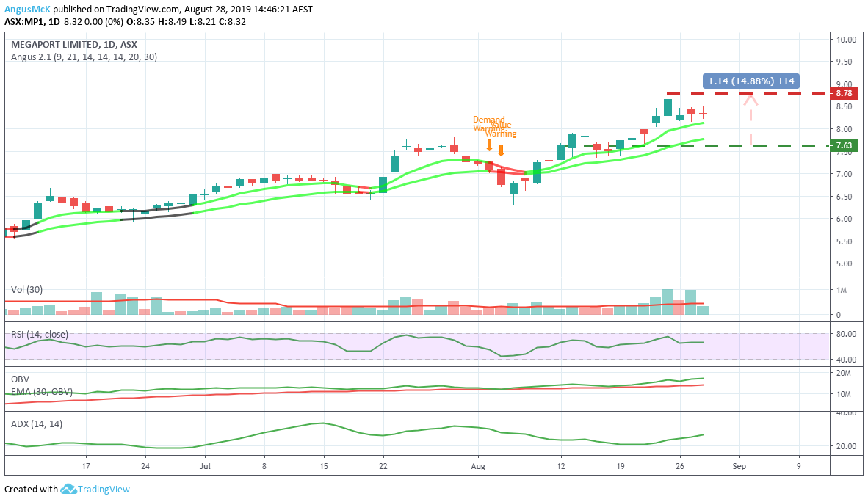Click the 80.00 RSI axis label
Viewport: 868px width, 502px height.
click(846, 334)
